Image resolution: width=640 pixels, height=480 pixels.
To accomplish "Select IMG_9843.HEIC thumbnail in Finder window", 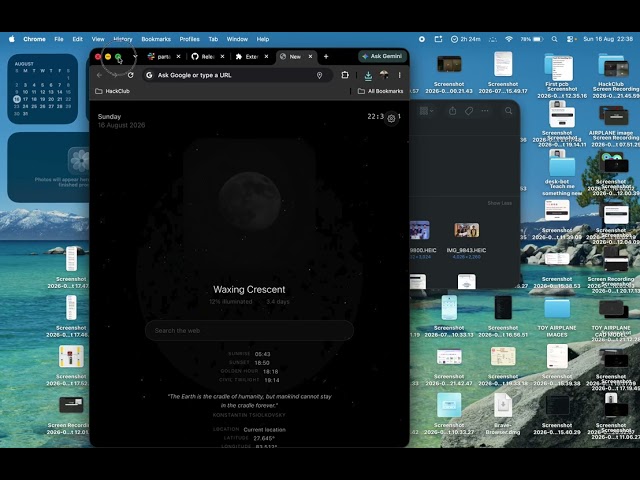I will (x=467, y=230).
